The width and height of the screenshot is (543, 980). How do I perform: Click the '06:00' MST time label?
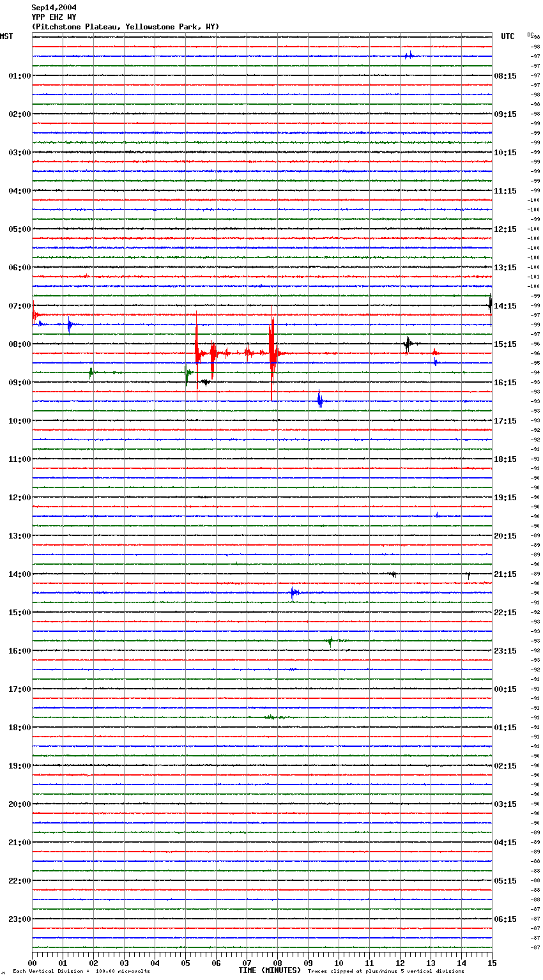point(19,268)
